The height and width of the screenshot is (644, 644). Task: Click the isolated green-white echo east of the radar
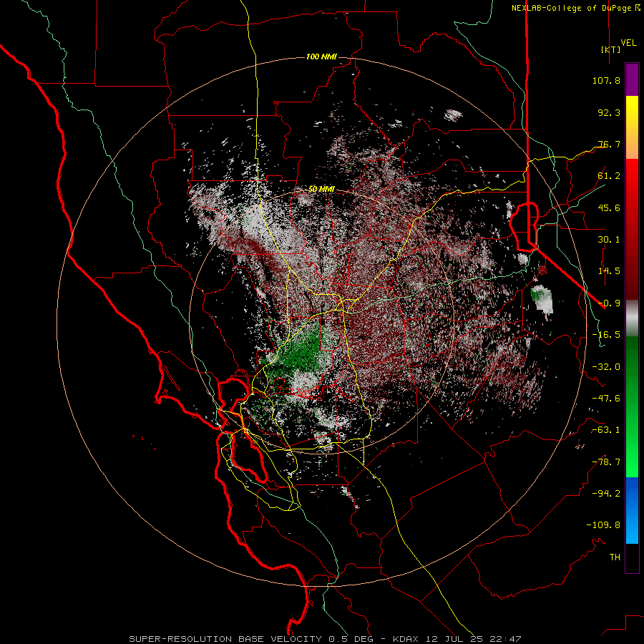coord(542,300)
